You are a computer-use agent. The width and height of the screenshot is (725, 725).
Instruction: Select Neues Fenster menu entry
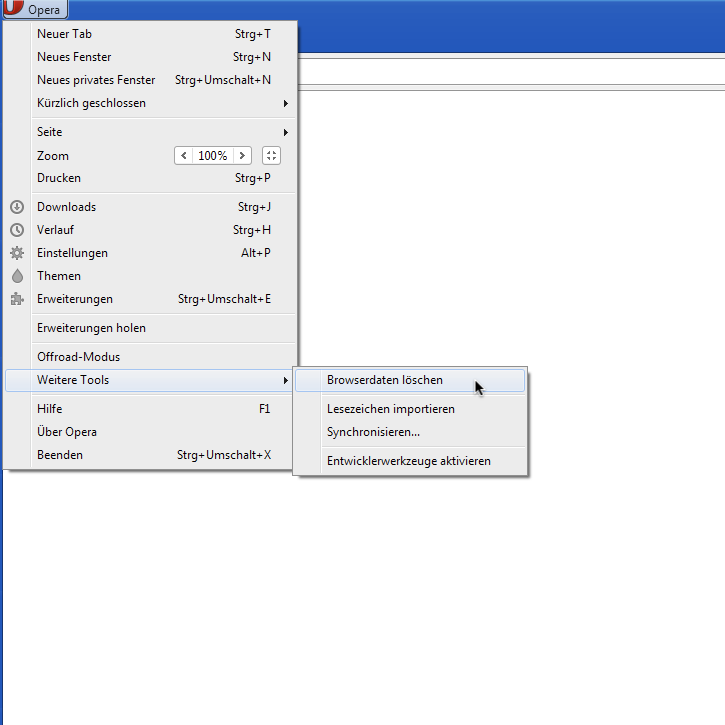click(x=150, y=57)
